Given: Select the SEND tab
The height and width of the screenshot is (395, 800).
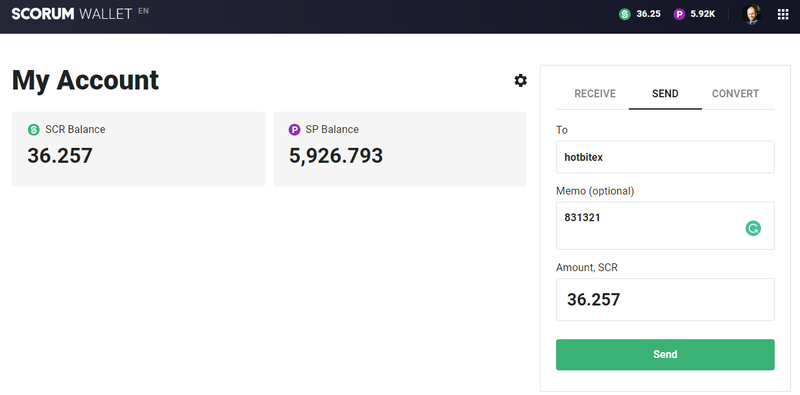Looking at the screenshot, I should 665,94.
